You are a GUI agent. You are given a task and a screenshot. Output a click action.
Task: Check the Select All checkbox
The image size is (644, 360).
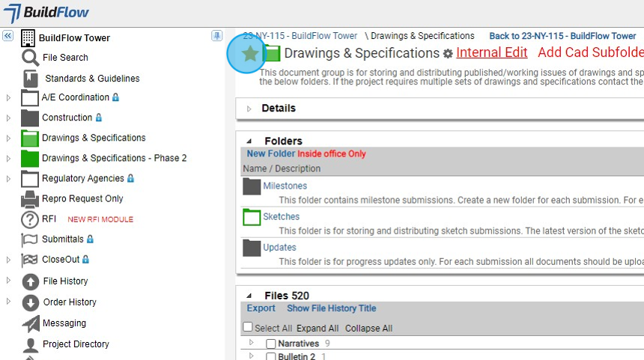coord(248,327)
